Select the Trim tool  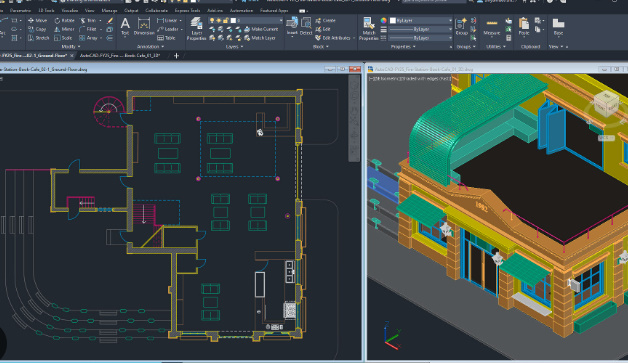[x=89, y=20]
